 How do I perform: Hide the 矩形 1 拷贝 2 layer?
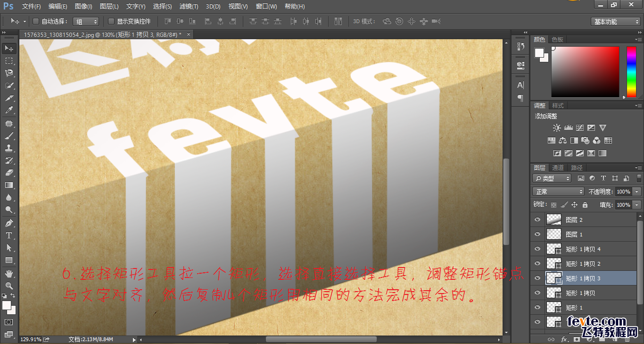[537, 263]
